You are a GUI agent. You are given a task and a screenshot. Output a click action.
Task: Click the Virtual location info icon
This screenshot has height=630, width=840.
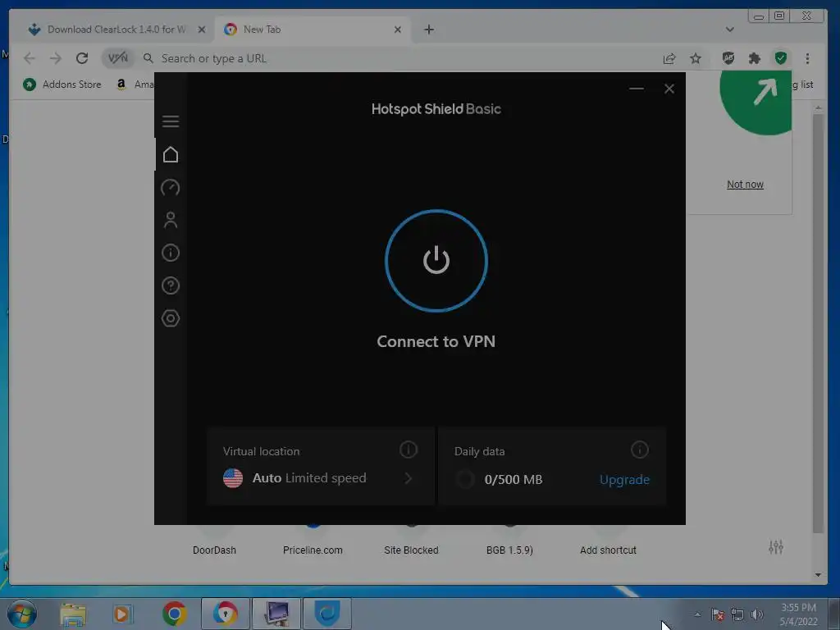tap(409, 450)
